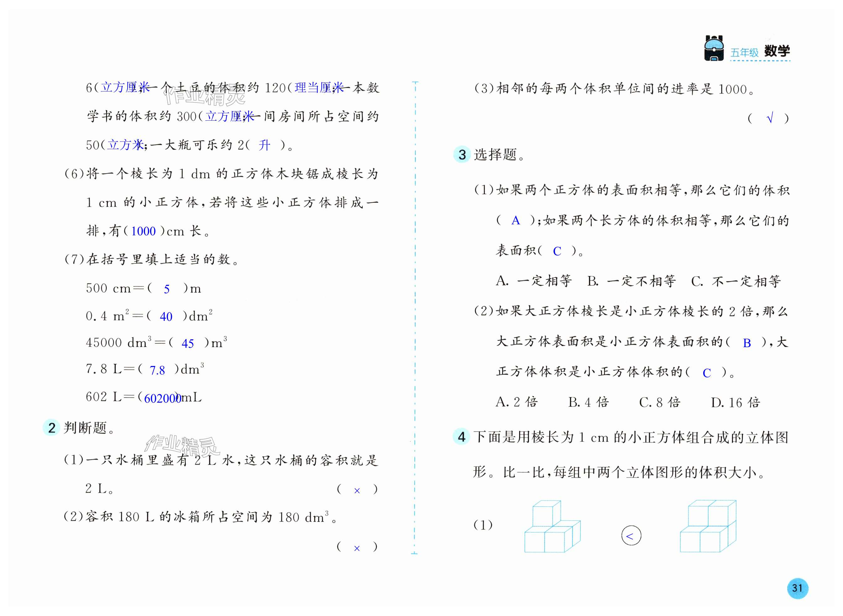843x616 pixels.
Task: Click the answer B in the surface area ratio blank
Action: point(747,343)
